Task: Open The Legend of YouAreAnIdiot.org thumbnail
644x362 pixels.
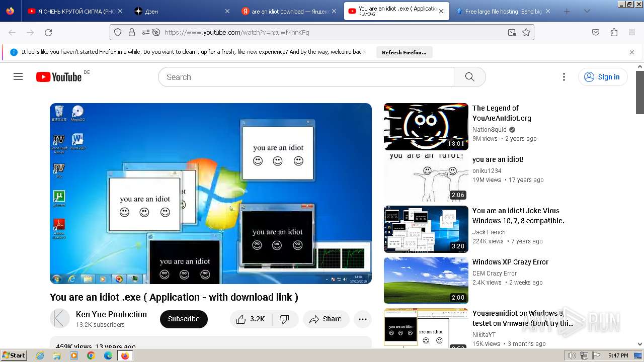Action: coord(426,127)
